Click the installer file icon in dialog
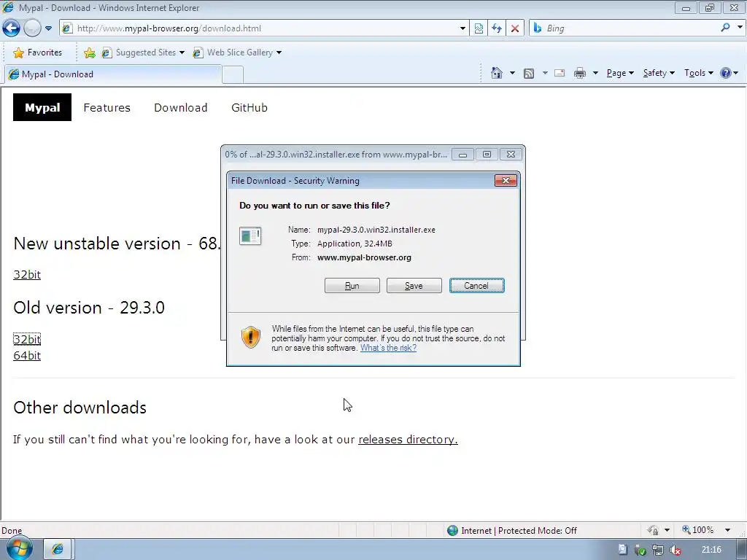The image size is (747, 560). [250, 236]
